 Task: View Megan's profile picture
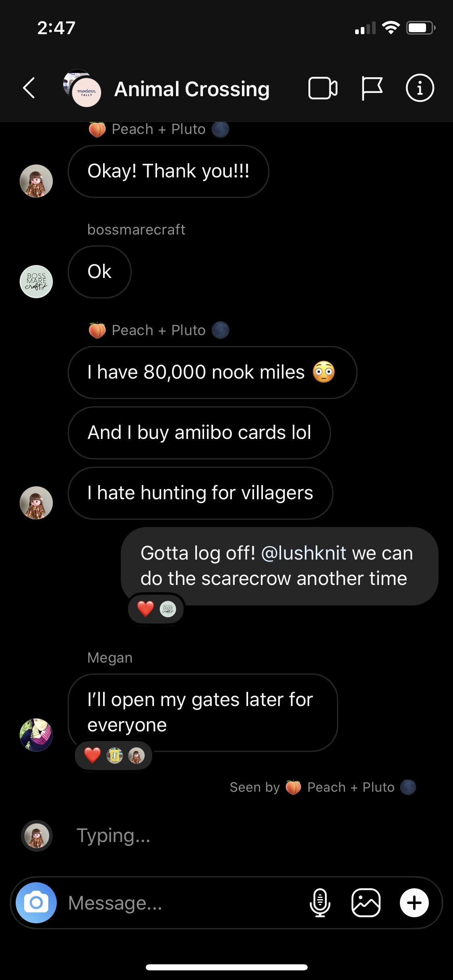(x=36, y=735)
